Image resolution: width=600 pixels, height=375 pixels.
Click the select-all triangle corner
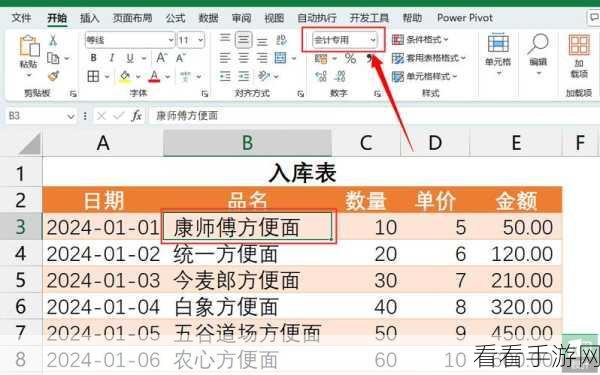coord(30,144)
